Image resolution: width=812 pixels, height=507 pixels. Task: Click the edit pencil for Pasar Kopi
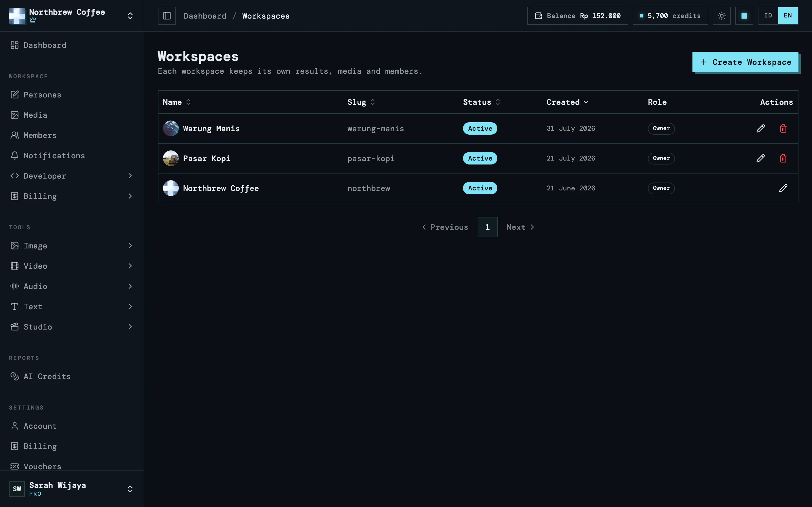(761, 158)
